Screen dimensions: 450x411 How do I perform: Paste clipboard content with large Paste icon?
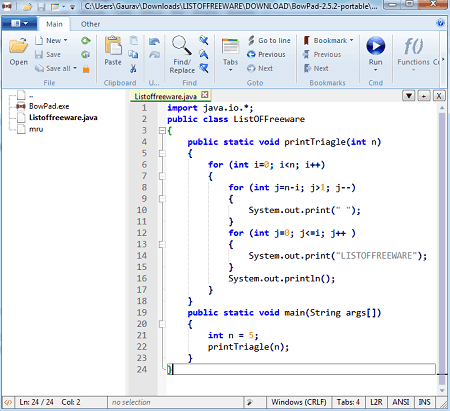[113, 51]
